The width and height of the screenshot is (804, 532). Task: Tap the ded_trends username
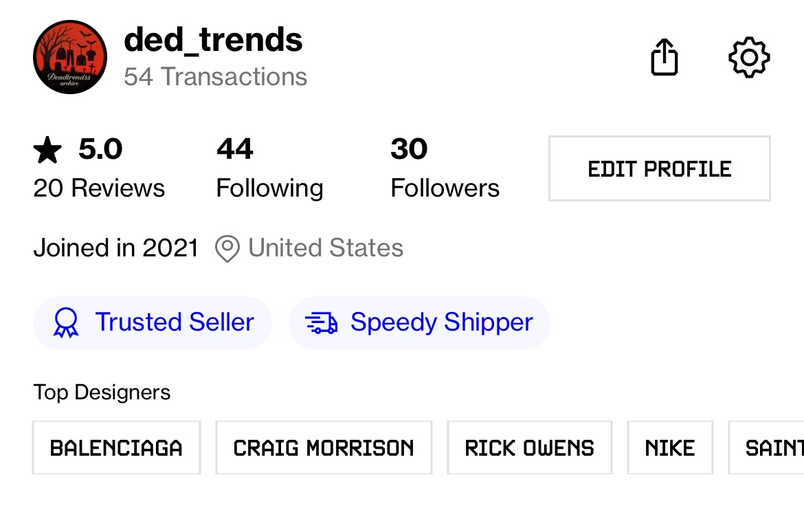213,41
